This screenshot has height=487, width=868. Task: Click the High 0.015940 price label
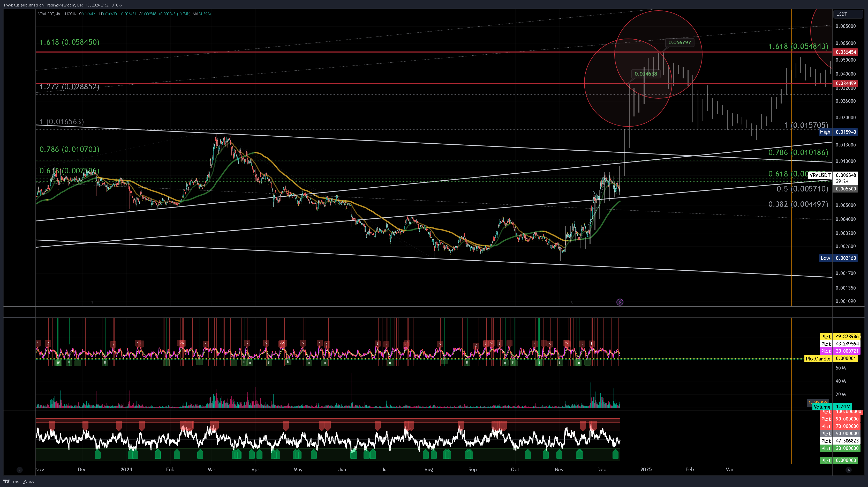pyautogui.click(x=838, y=132)
